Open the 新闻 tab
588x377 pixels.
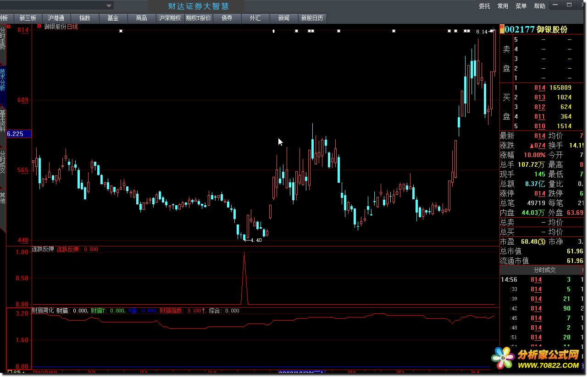point(283,18)
